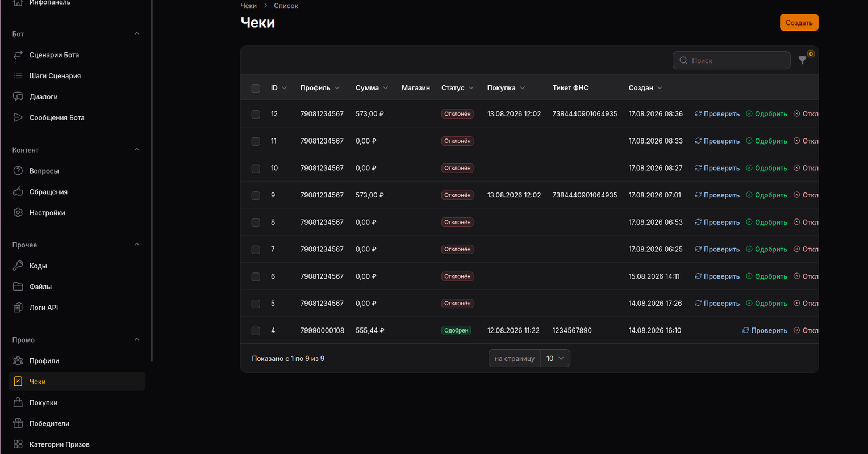The width and height of the screenshot is (868, 454).
Task: Sort the table by Покупка column
Action: [506, 88]
